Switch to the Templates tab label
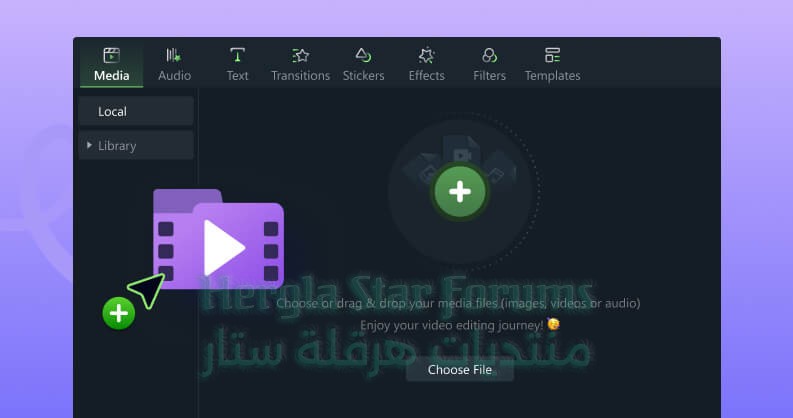The width and height of the screenshot is (793, 418). (x=552, y=76)
